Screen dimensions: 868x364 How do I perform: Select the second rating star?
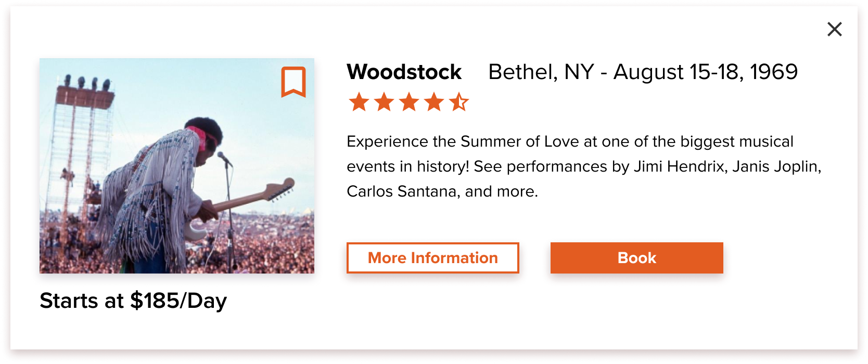(x=384, y=102)
